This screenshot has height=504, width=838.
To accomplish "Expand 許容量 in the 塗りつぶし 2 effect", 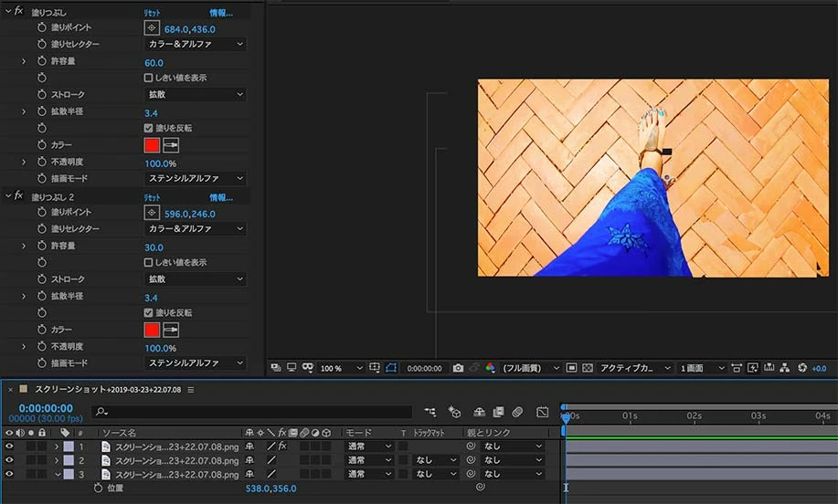I will pos(24,246).
